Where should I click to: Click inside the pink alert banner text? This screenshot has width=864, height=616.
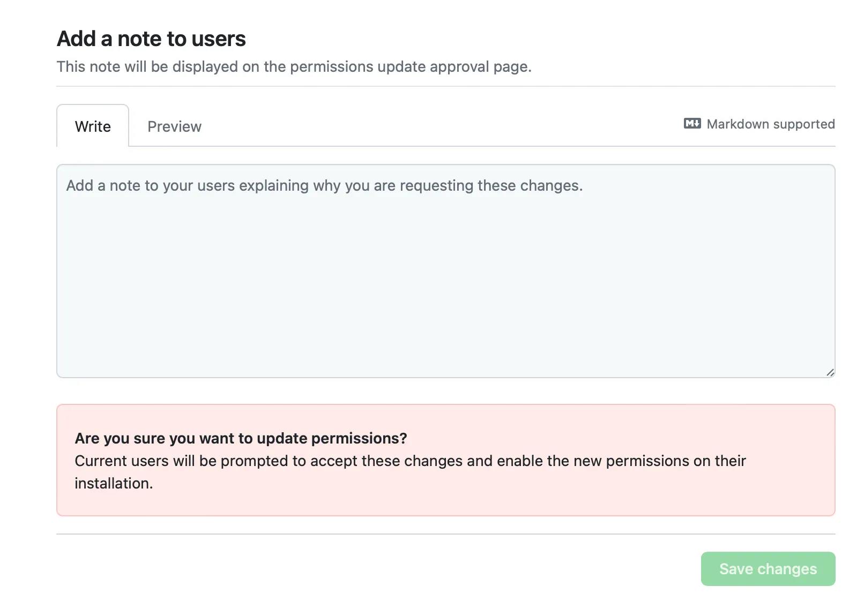pos(411,461)
